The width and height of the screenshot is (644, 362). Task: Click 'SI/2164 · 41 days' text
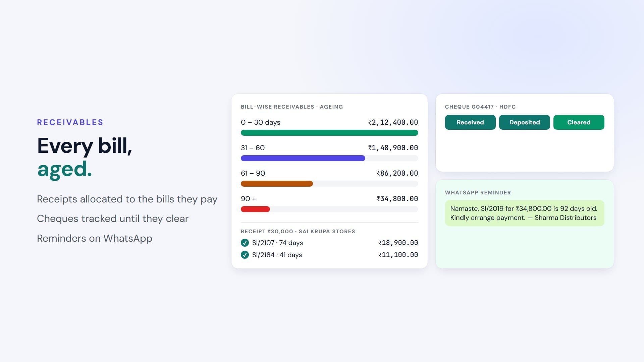tap(277, 255)
